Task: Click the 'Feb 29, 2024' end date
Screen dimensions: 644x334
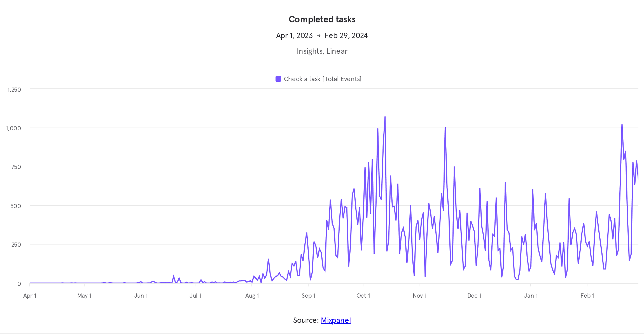Action: pos(346,36)
